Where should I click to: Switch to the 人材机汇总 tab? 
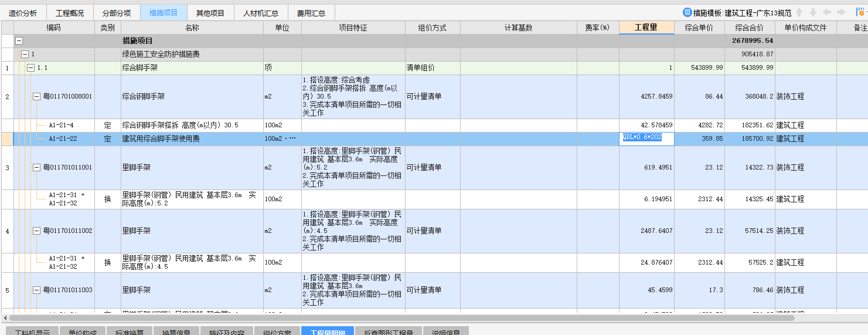[x=261, y=13]
